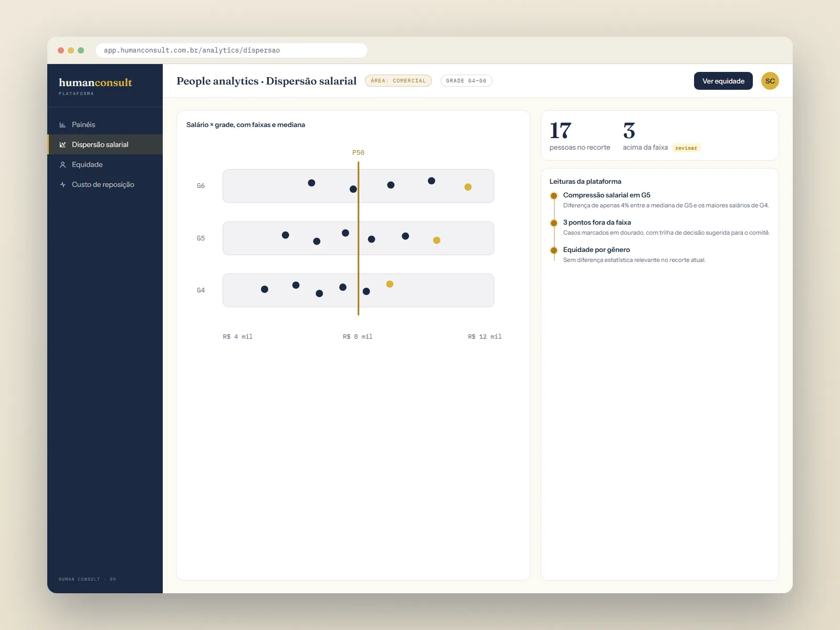Screen dimensions: 840x630
Task: Click the Human Consult · RH footer text
Action: 87,580
